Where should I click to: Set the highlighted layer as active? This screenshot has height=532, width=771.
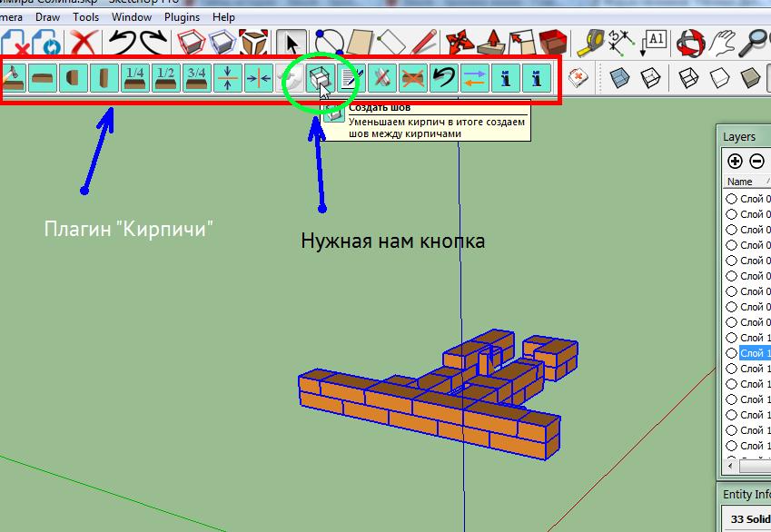pyautogui.click(x=731, y=353)
